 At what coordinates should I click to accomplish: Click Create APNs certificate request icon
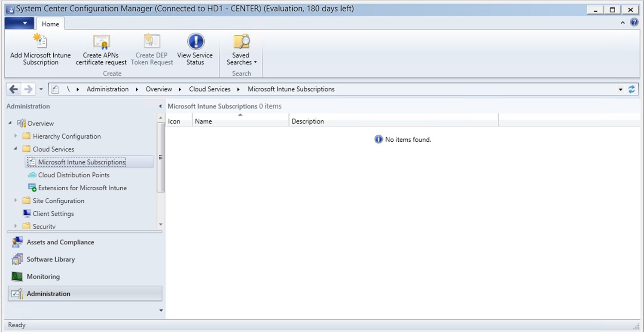[x=101, y=41]
